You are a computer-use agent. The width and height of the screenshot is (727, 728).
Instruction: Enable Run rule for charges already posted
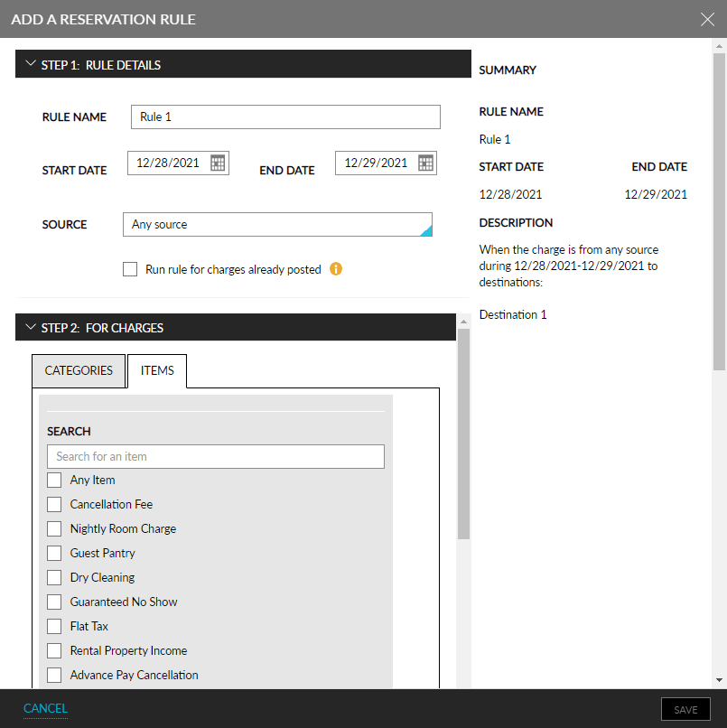tap(131, 269)
